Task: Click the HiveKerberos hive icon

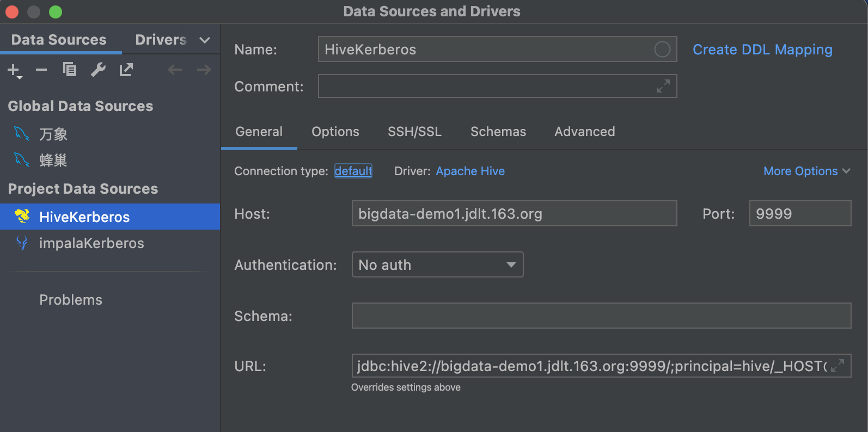Action: pos(22,217)
